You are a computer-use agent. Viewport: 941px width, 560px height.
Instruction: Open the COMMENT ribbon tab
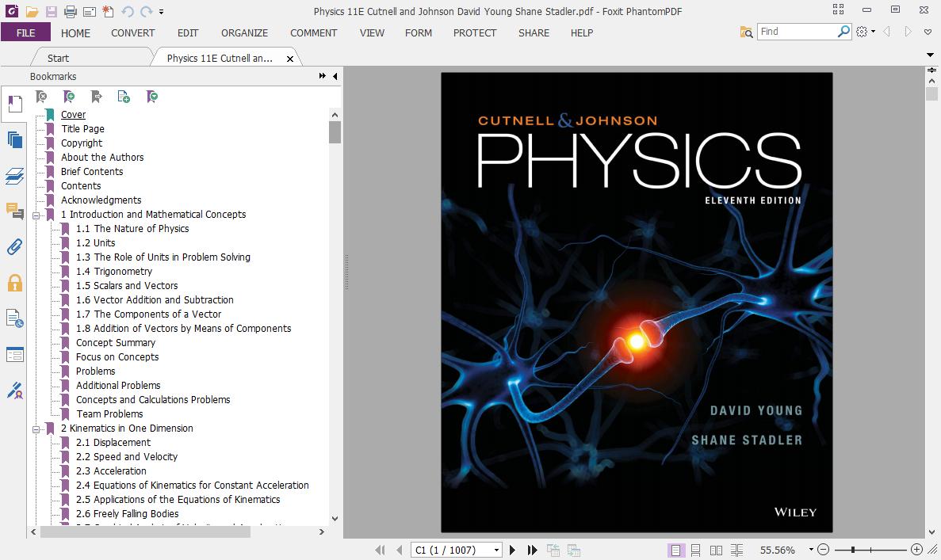313,33
